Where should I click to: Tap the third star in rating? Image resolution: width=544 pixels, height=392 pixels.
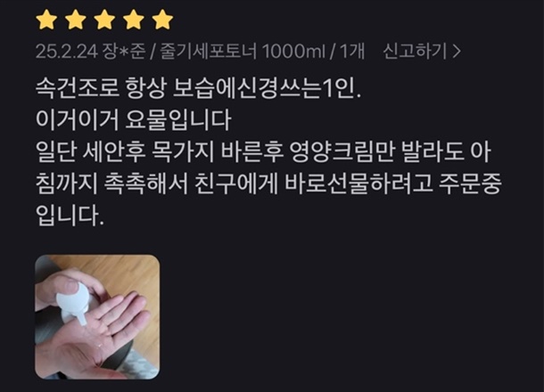click(104, 20)
